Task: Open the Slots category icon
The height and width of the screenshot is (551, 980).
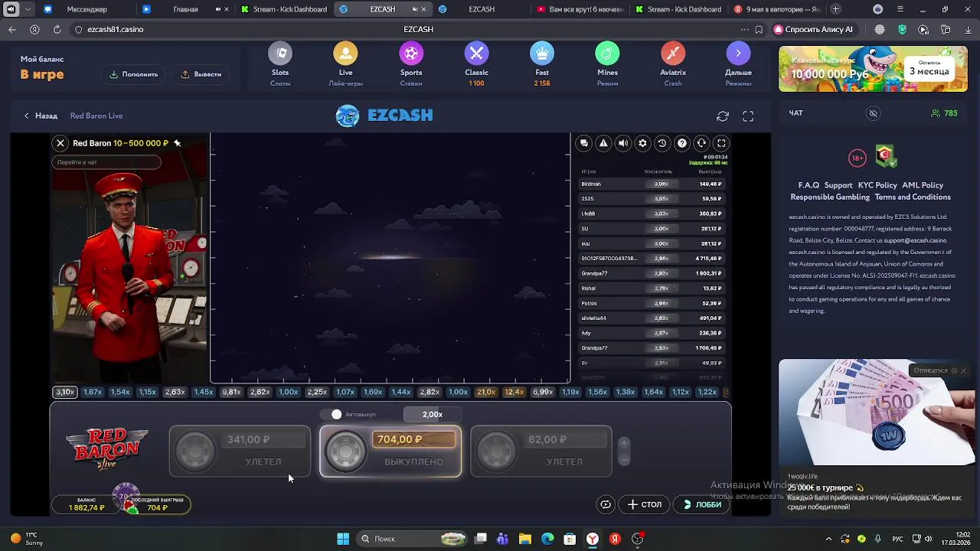Action: point(280,54)
